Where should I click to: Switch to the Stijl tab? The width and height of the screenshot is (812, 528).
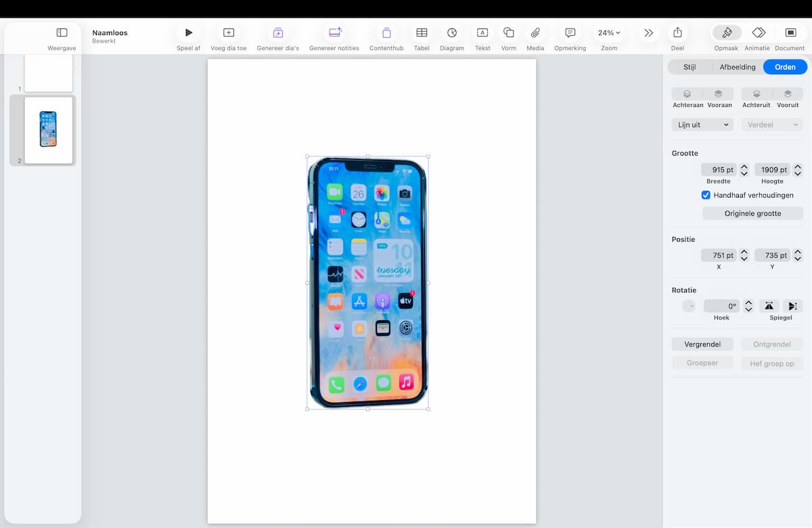tap(690, 67)
